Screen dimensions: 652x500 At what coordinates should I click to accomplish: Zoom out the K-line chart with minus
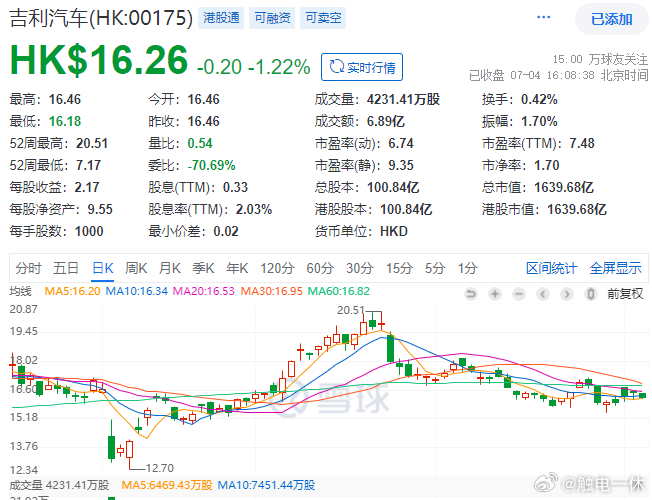(x=519, y=294)
